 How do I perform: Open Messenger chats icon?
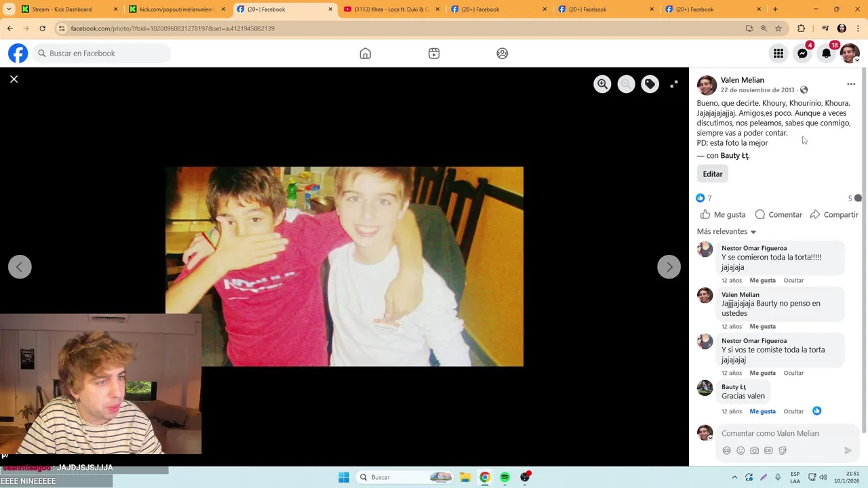(803, 54)
